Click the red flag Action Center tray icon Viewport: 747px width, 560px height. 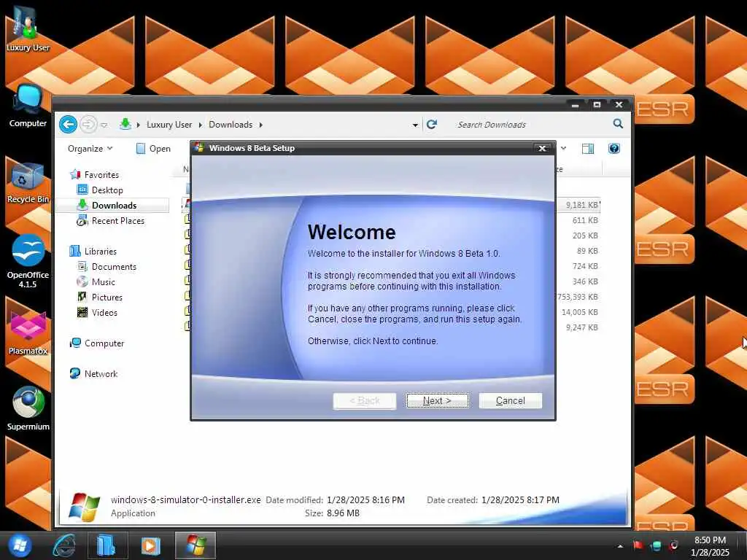click(x=638, y=545)
